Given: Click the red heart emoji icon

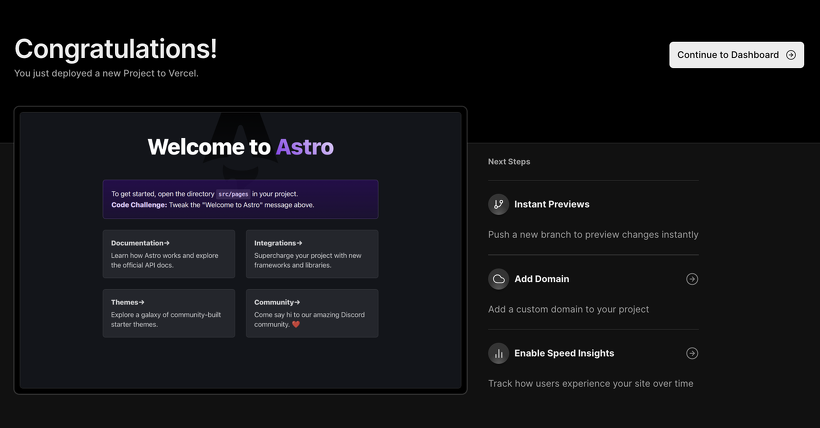Looking at the screenshot, I should point(296,324).
